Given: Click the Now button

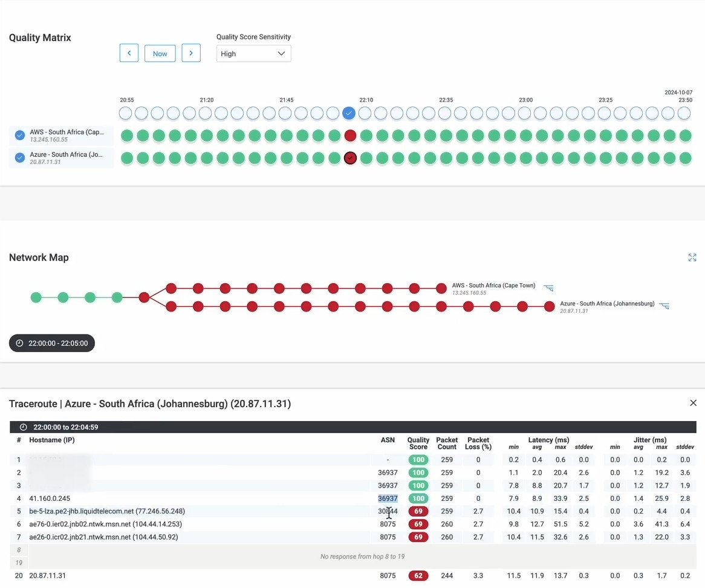Looking at the screenshot, I should 160,53.
